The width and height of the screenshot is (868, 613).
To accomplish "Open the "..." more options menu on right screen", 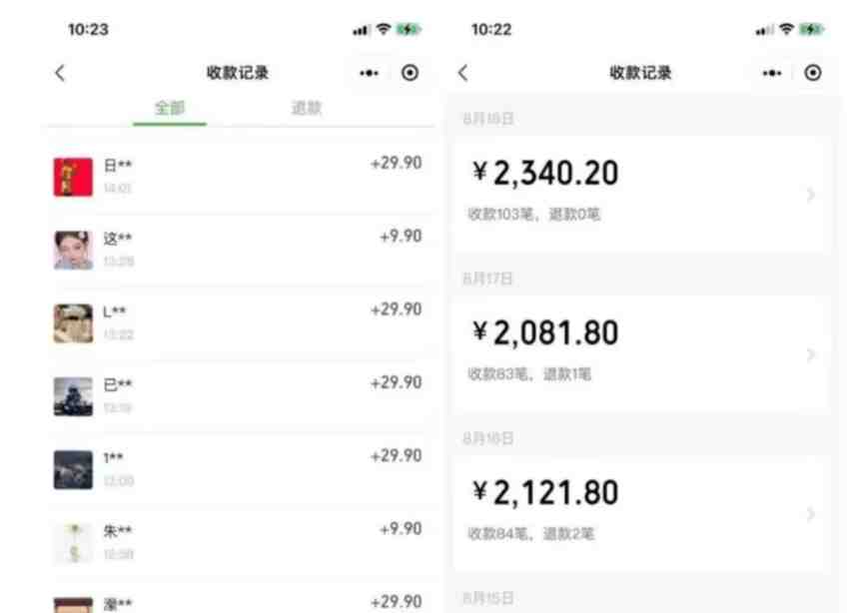I will coord(771,72).
